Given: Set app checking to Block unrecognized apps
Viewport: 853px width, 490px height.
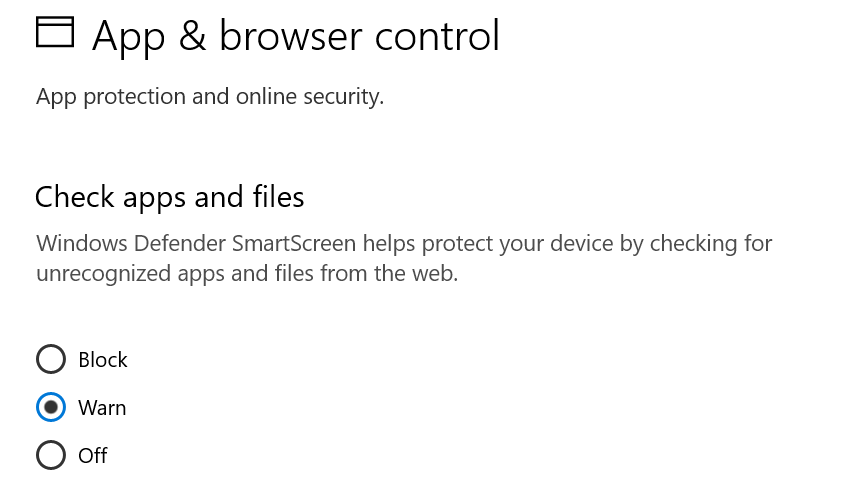Looking at the screenshot, I should click(51, 359).
